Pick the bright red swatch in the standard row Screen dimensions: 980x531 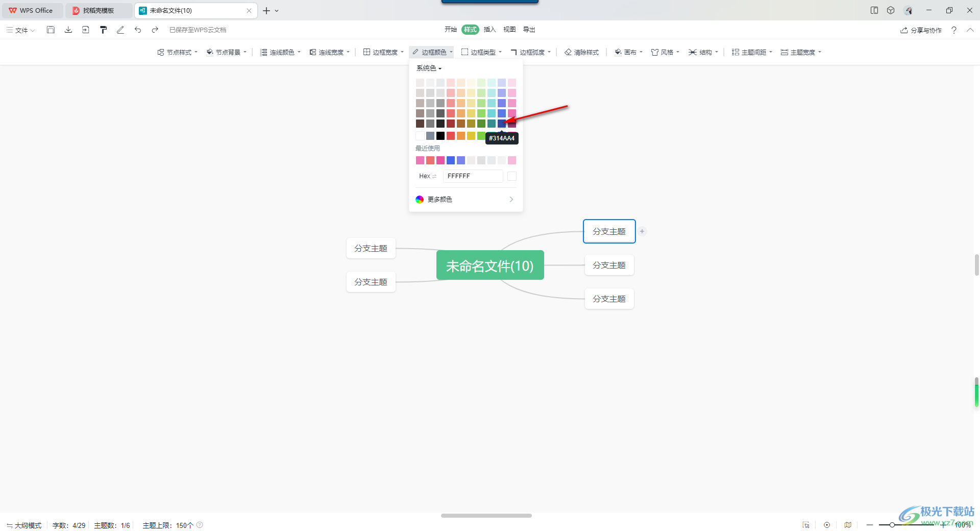coord(451,135)
